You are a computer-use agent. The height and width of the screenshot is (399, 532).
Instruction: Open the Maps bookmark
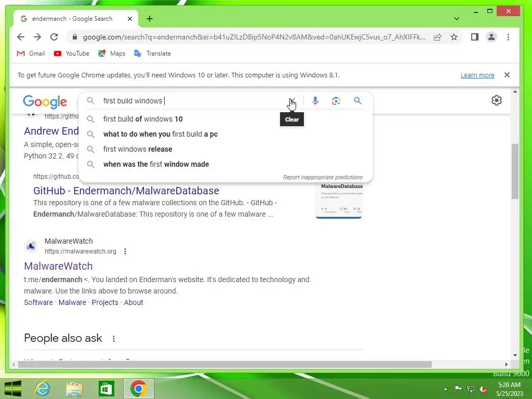112,54
